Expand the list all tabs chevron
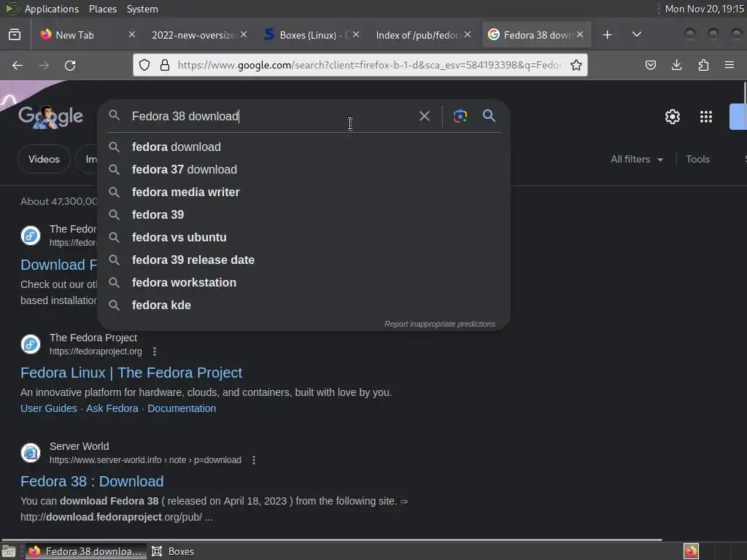 tap(636, 35)
